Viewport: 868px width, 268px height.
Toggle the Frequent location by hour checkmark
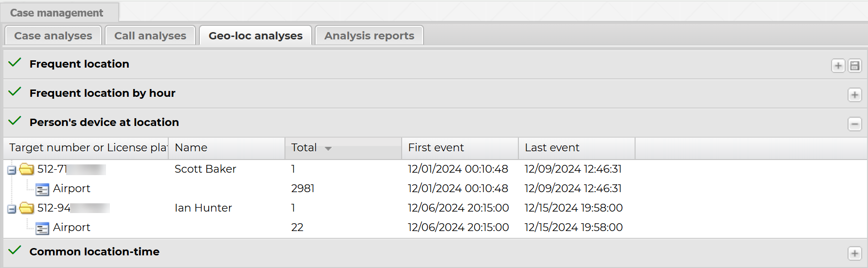15,92
